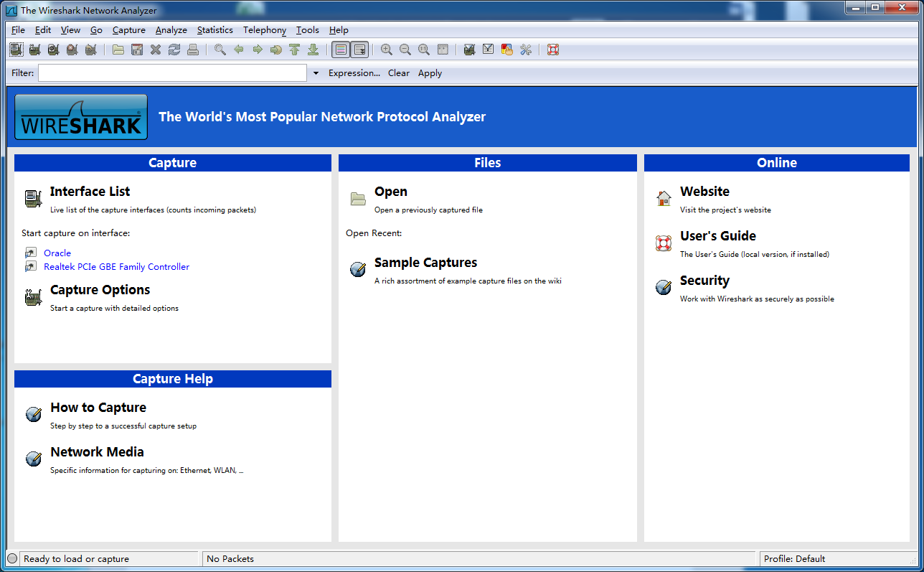This screenshot has height=572, width=924.
Task: Start capture on Oracle interface
Action: click(57, 253)
